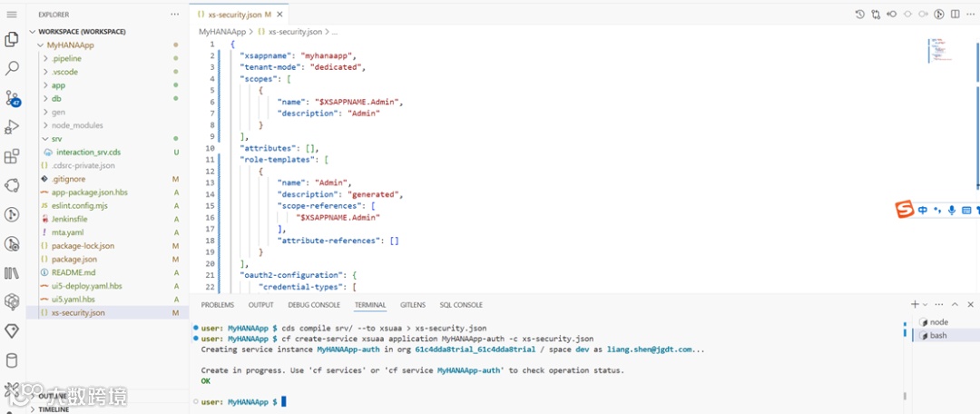This screenshot has height=414, width=980.
Task: Open the IME soft keyboard icon
Action: 966,211
